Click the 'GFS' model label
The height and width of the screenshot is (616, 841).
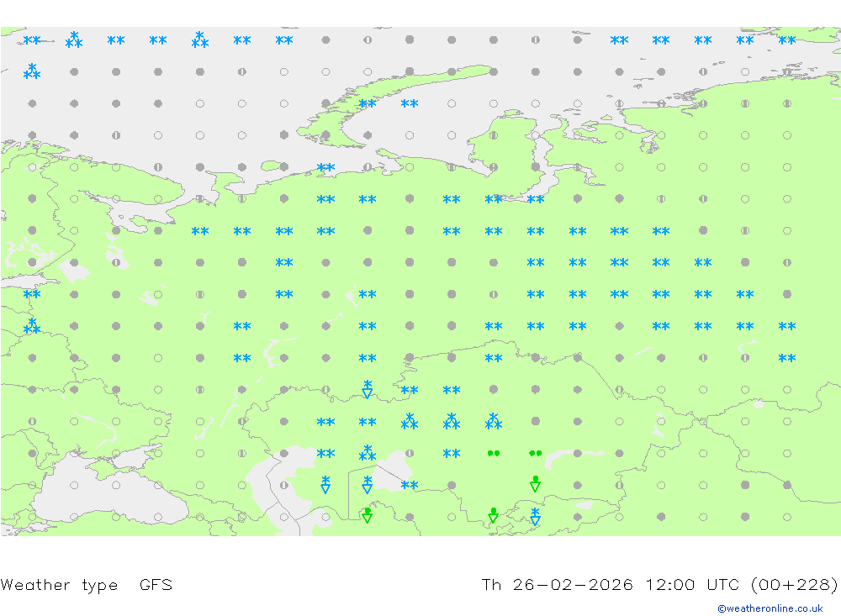tap(156, 584)
